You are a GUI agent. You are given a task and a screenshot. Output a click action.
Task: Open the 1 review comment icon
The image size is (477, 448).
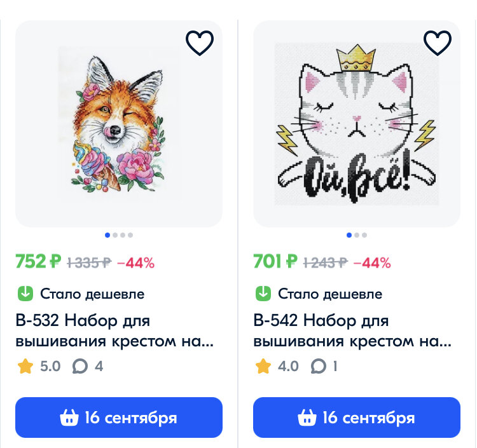(318, 366)
